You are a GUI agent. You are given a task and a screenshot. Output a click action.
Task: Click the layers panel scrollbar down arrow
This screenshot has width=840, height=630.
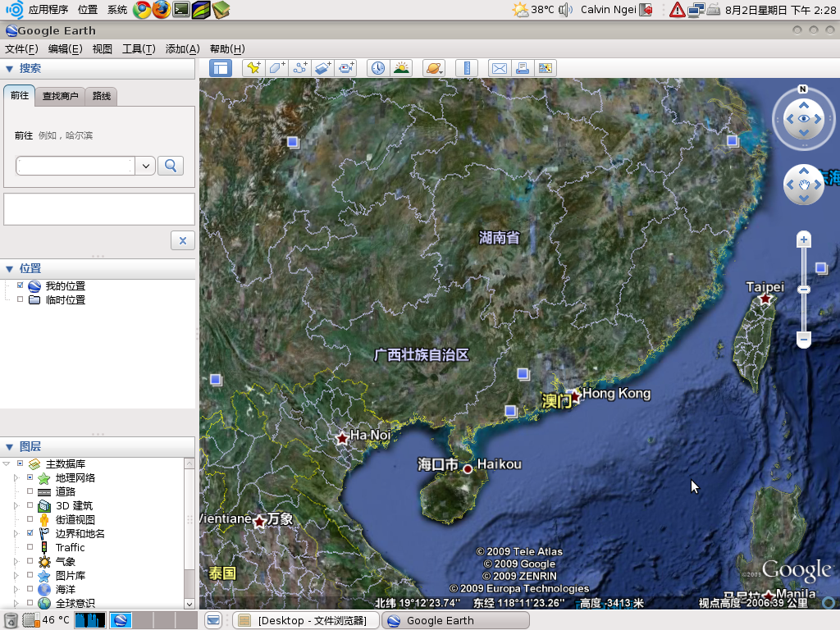[189, 604]
